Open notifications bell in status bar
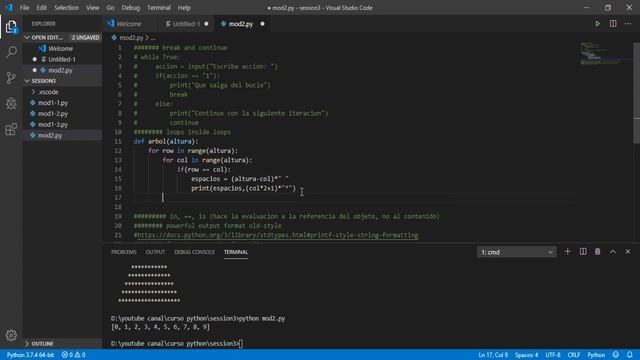 click(630, 355)
